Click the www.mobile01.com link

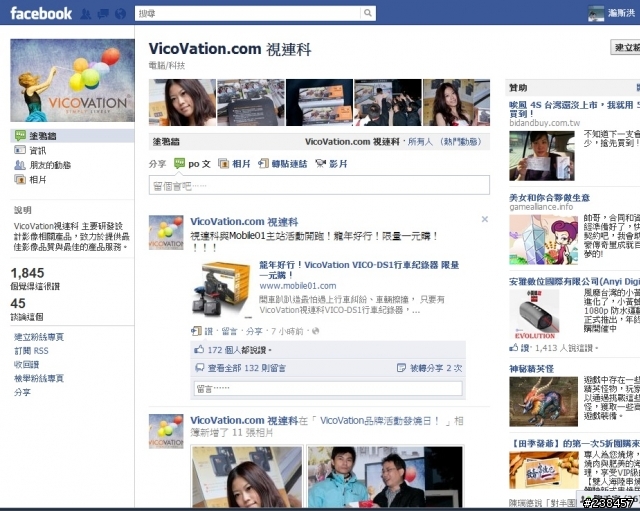click(x=298, y=286)
